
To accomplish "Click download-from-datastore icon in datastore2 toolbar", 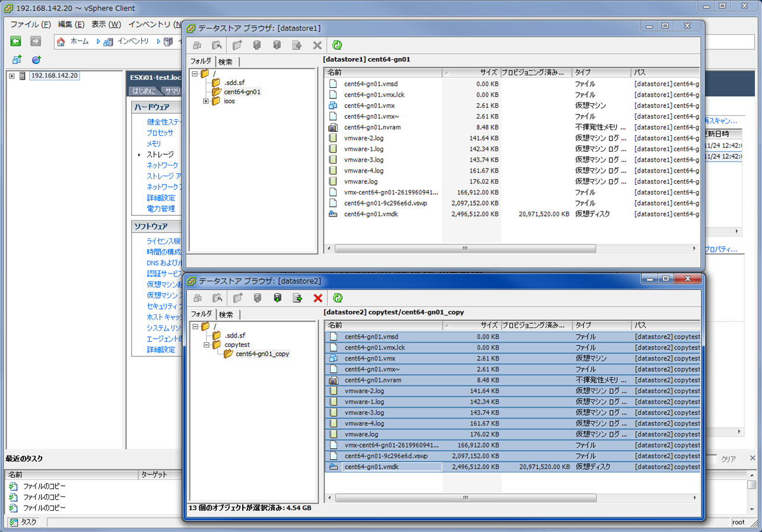I will (277, 298).
